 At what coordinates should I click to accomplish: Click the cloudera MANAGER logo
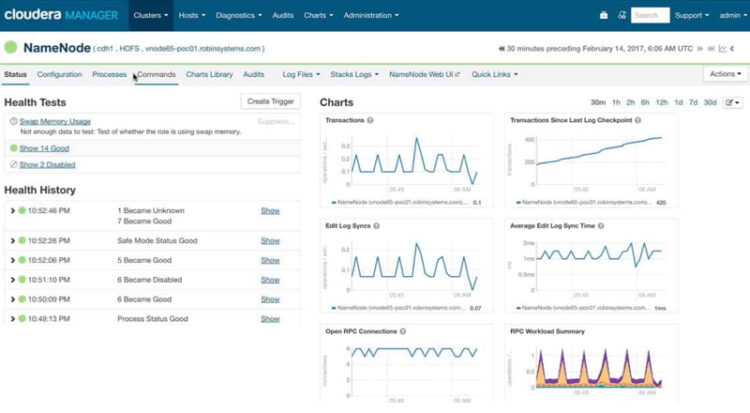[x=61, y=15]
